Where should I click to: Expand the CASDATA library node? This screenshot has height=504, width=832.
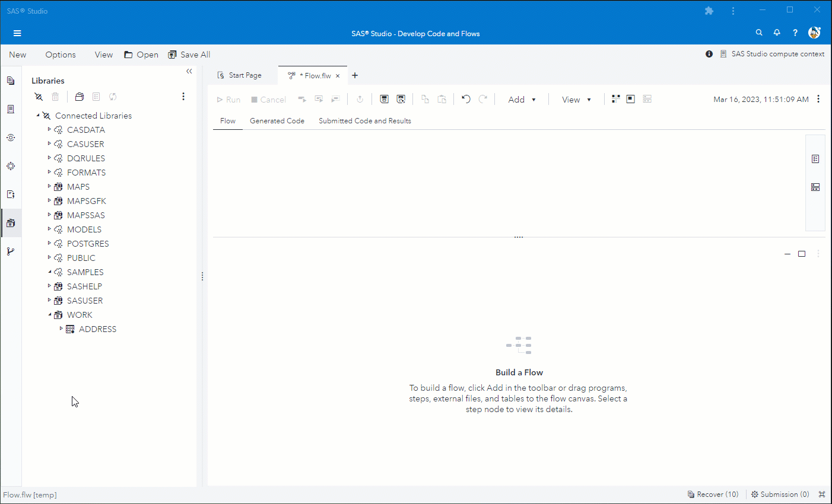tap(49, 129)
